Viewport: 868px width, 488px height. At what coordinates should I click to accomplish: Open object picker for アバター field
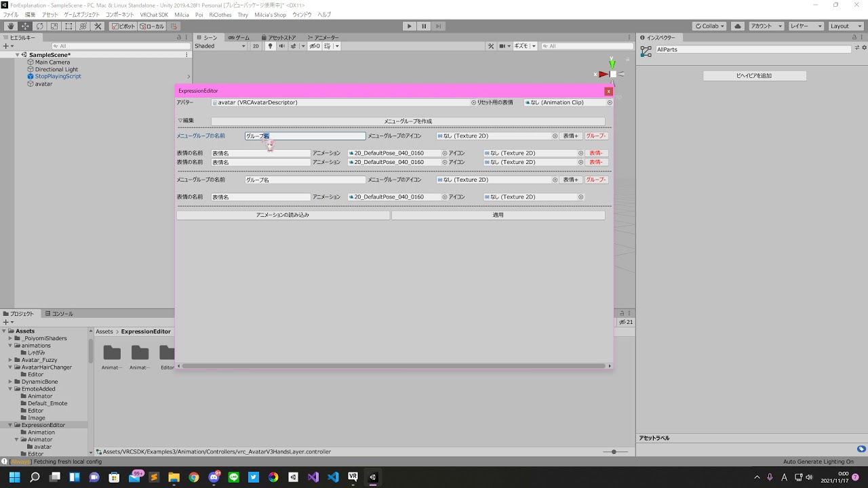pyautogui.click(x=473, y=103)
